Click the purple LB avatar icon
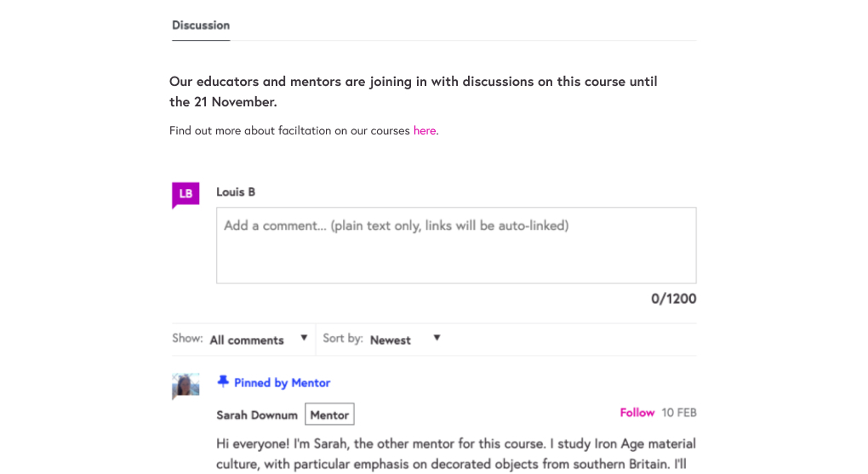The height and width of the screenshot is (474, 868). click(x=186, y=194)
